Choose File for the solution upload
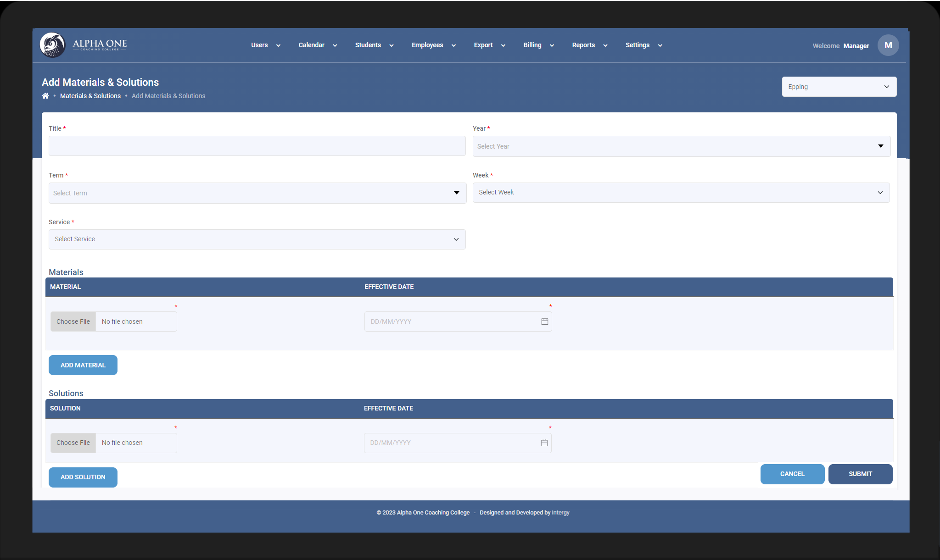 (x=73, y=443)
